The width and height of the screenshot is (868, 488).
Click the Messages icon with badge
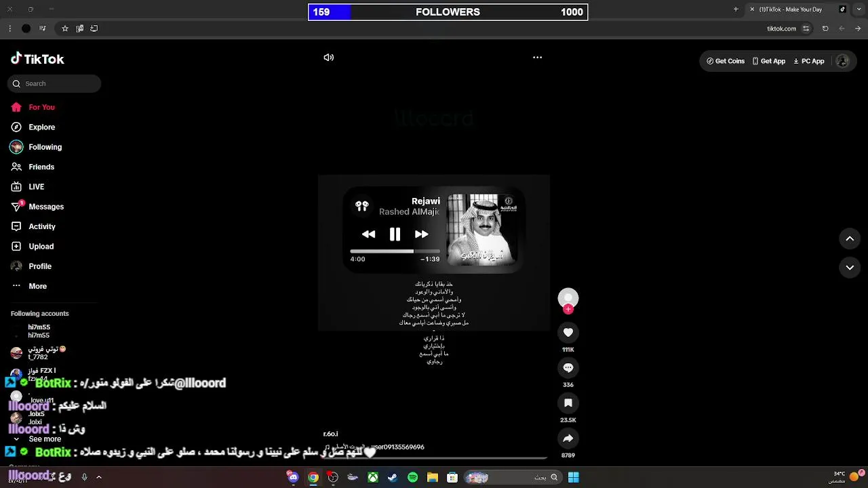pos(17,206)
